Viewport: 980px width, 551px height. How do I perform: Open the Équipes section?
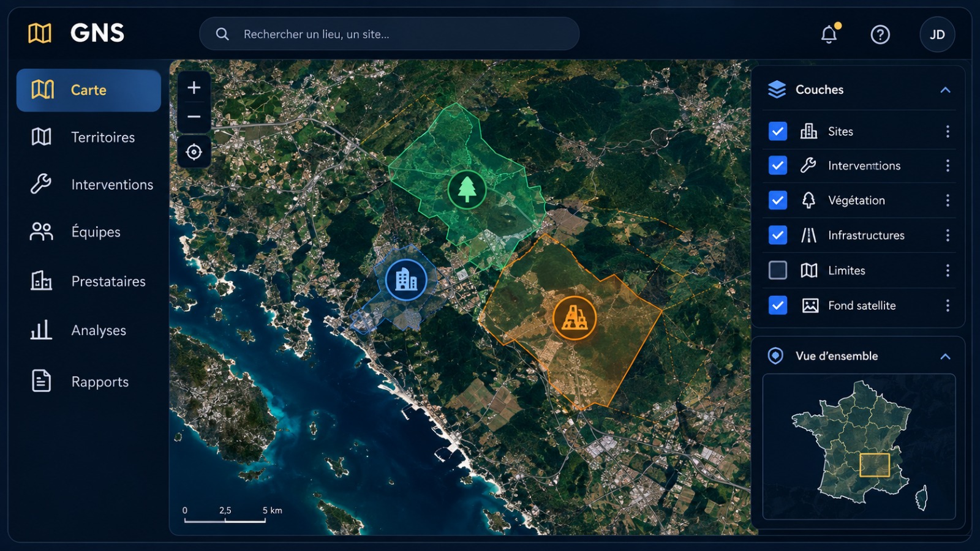pos(89,231)
